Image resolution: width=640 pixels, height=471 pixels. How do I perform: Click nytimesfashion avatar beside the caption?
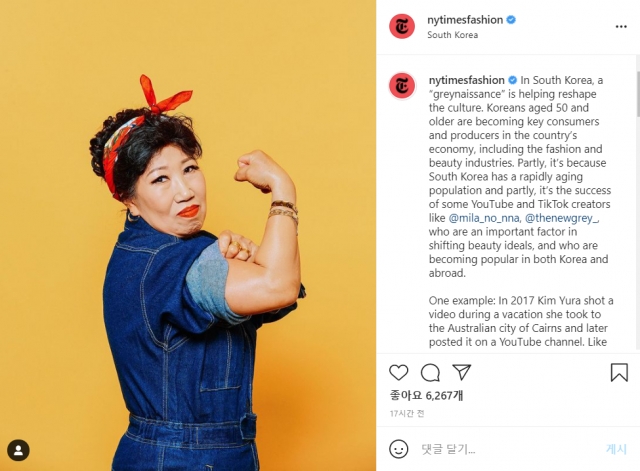[402, 85]
